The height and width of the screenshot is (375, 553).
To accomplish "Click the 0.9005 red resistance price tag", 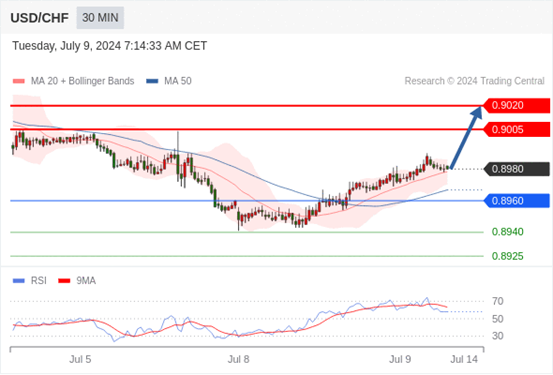I will [x=516, y=129].
